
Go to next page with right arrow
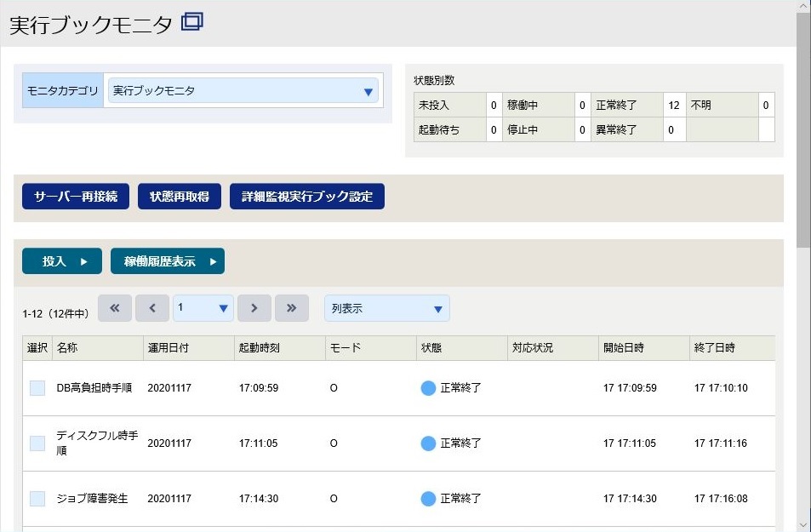pyautogui.click(x=254, y=308)
